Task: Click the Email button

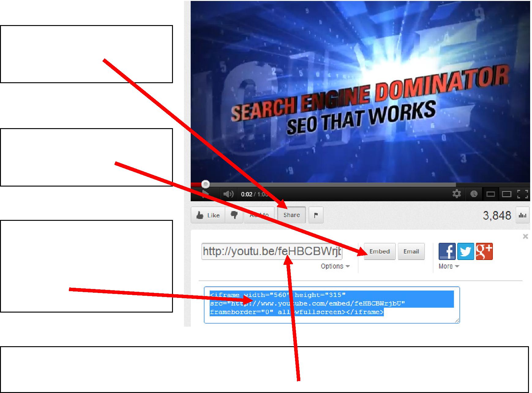Action: tap(411, 251)
